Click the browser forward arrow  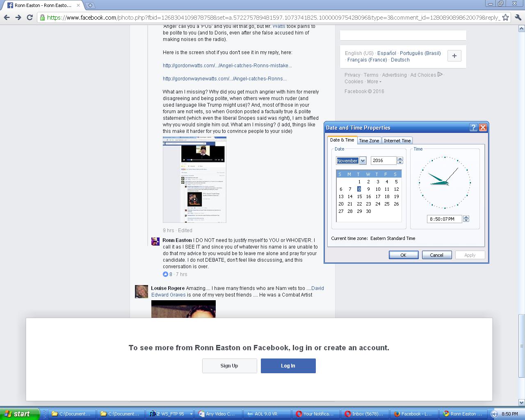pos(18,17)
